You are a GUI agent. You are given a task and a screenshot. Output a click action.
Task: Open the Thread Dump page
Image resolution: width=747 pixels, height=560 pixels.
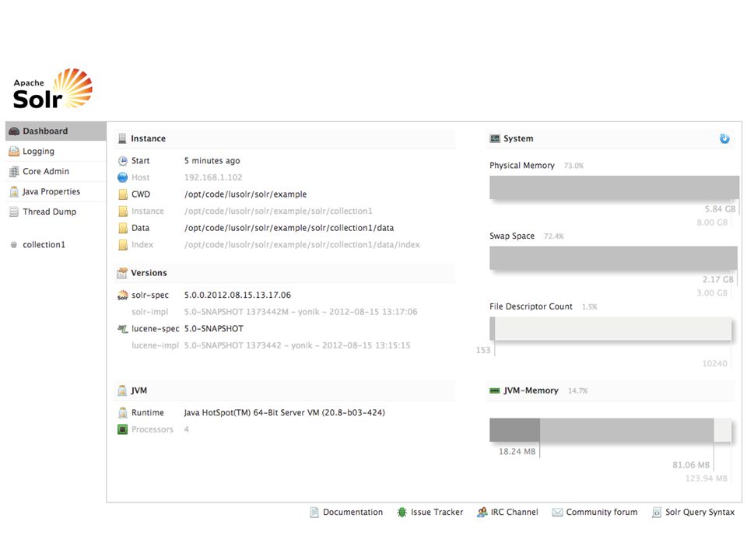(55, 212)
